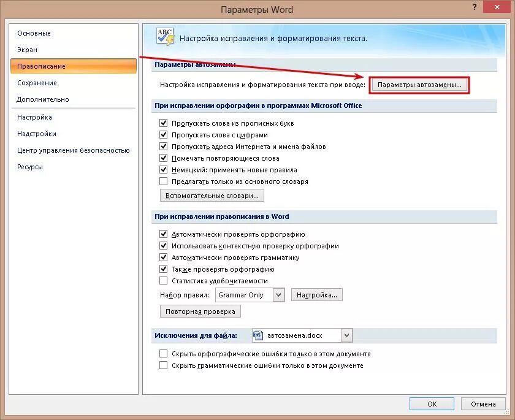515x420 pixels.
Task: Check Скрыть орфографические ошибки только в этом документе
Action: click(163, 354)
